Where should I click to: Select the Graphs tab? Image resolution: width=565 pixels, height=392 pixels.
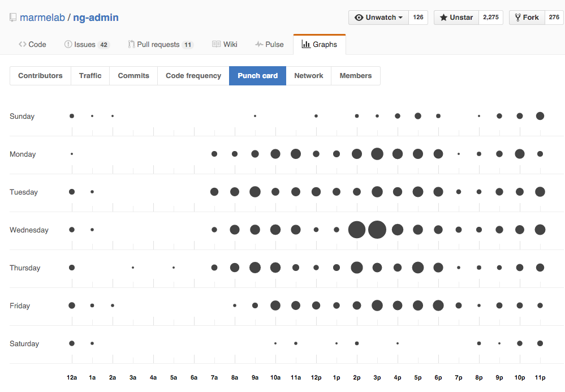[x=320, y=44]
